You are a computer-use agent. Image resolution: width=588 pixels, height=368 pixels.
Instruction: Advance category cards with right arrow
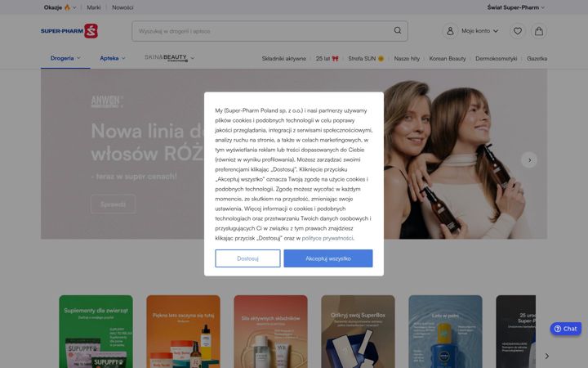546,356
